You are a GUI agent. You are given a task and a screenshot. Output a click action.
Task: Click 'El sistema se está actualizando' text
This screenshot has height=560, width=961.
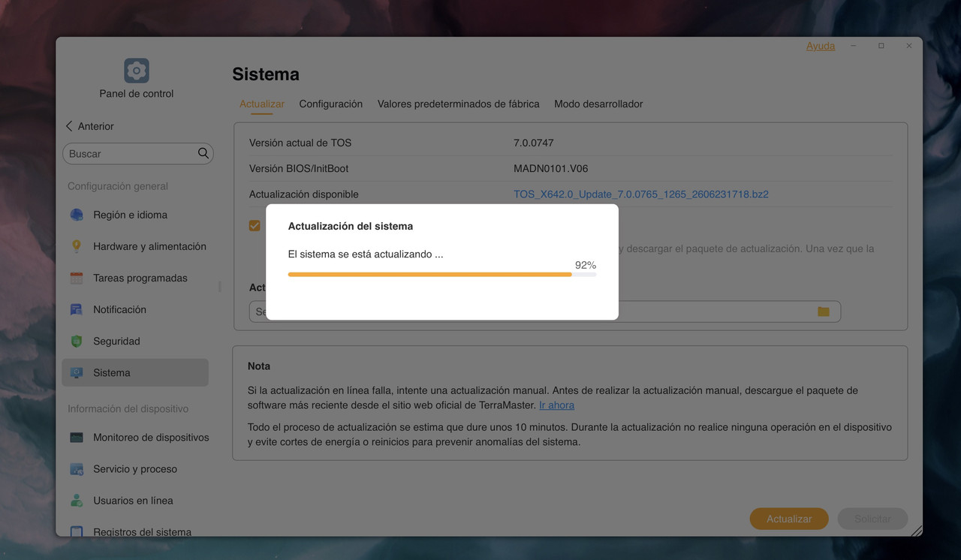(366, 254)
